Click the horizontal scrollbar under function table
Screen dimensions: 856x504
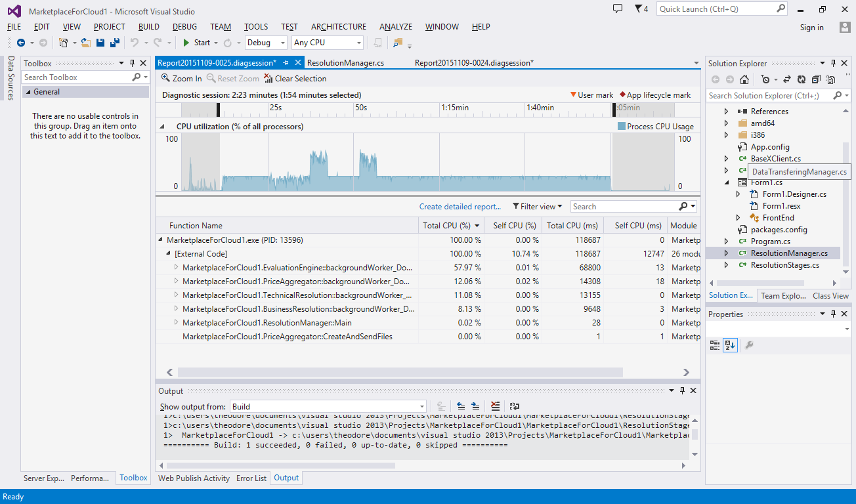coord(400,372)
